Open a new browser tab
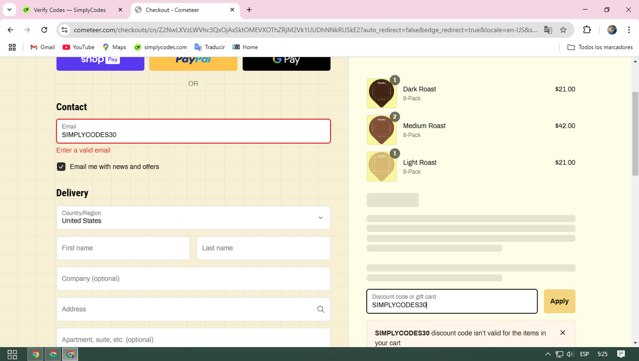Viewport: 639px width, 361px height. [249, 10]
